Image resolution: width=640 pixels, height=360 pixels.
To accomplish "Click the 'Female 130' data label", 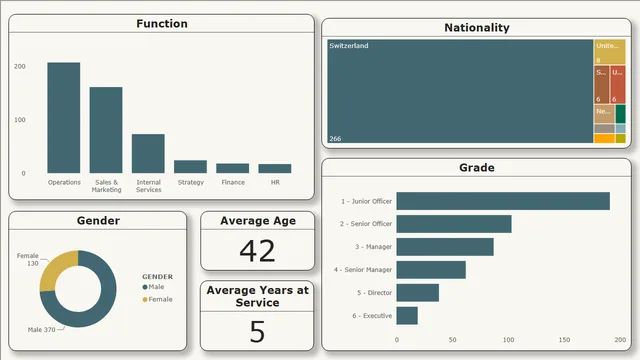I will pyautogui.click(x=28, y=260).
